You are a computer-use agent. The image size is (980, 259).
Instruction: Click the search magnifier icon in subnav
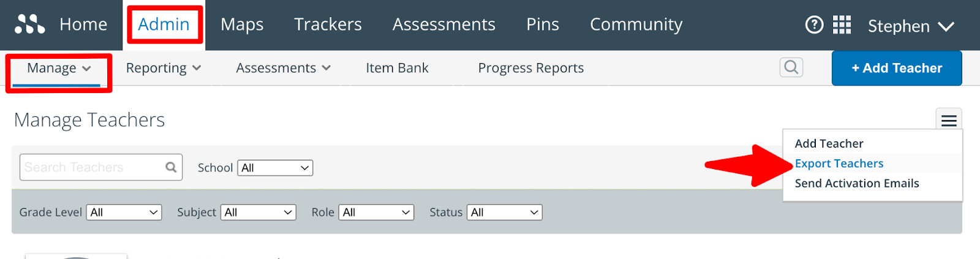point(791,67)
